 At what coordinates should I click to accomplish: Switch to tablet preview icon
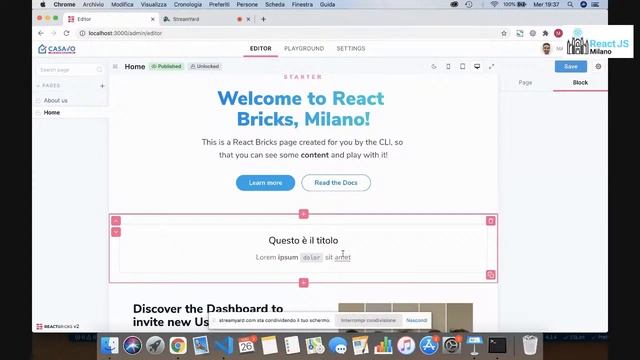coord(462,67)
